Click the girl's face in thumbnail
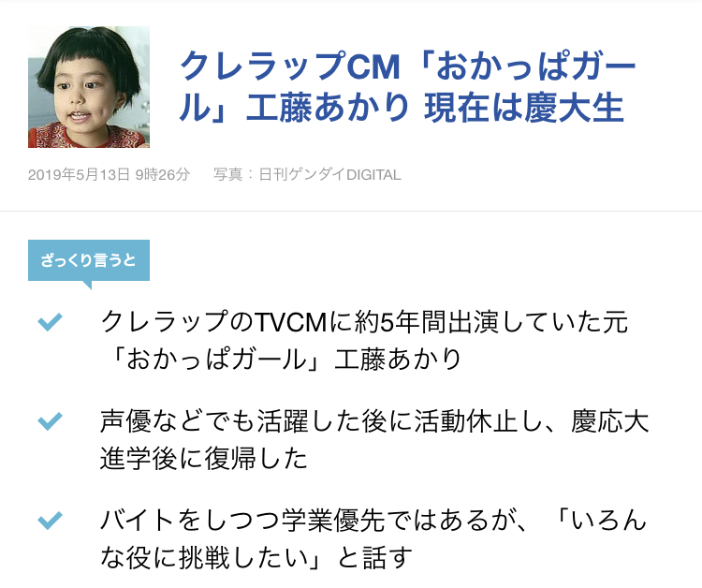The height and width of the screenshot is (588, 702). pos(82,96)
